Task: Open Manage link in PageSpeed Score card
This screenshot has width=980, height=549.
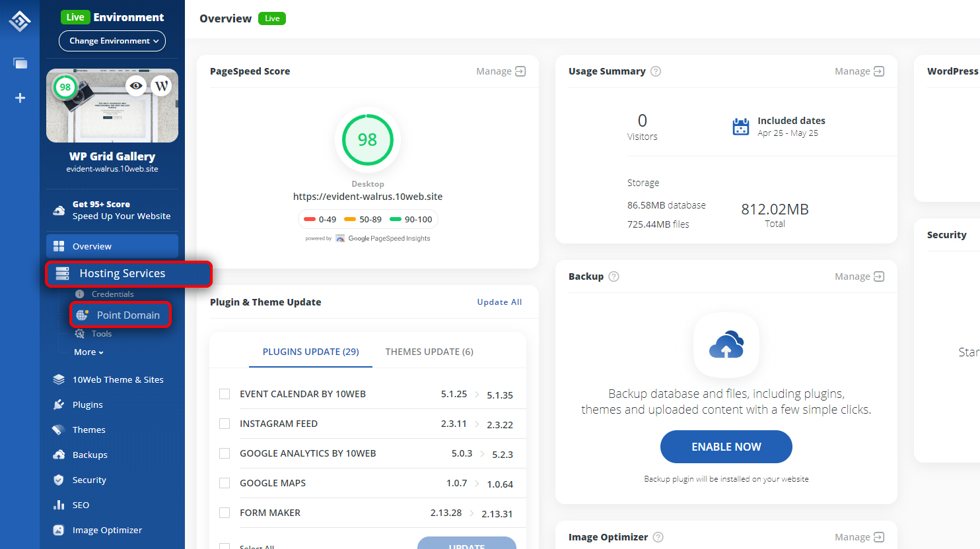Action: pos(501,71)
